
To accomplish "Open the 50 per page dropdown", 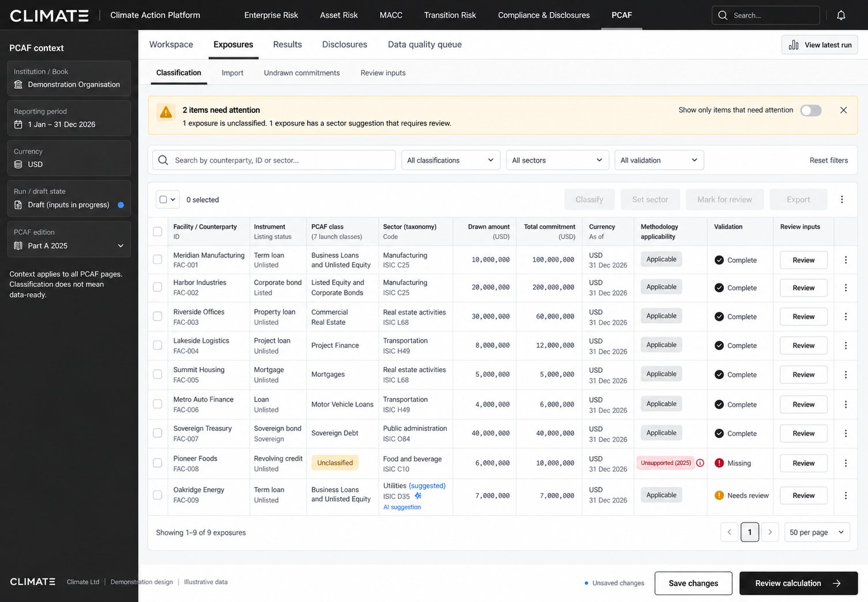I will click(817, 532).
